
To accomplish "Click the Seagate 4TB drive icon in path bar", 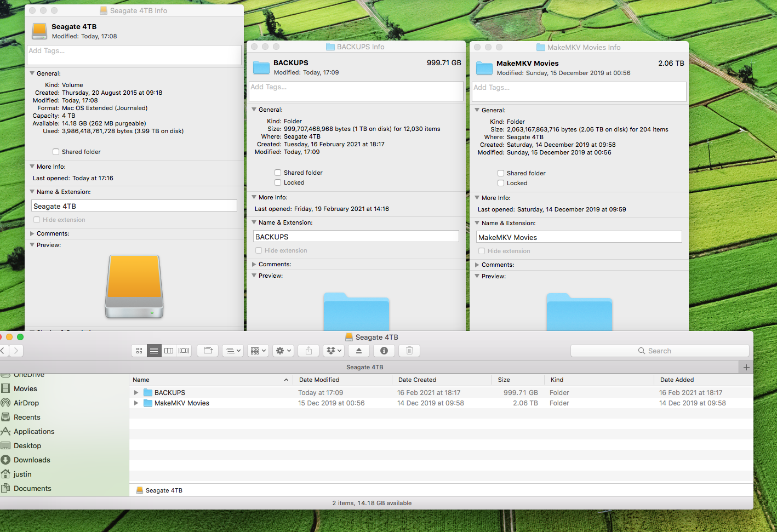I will pos(140,490).
